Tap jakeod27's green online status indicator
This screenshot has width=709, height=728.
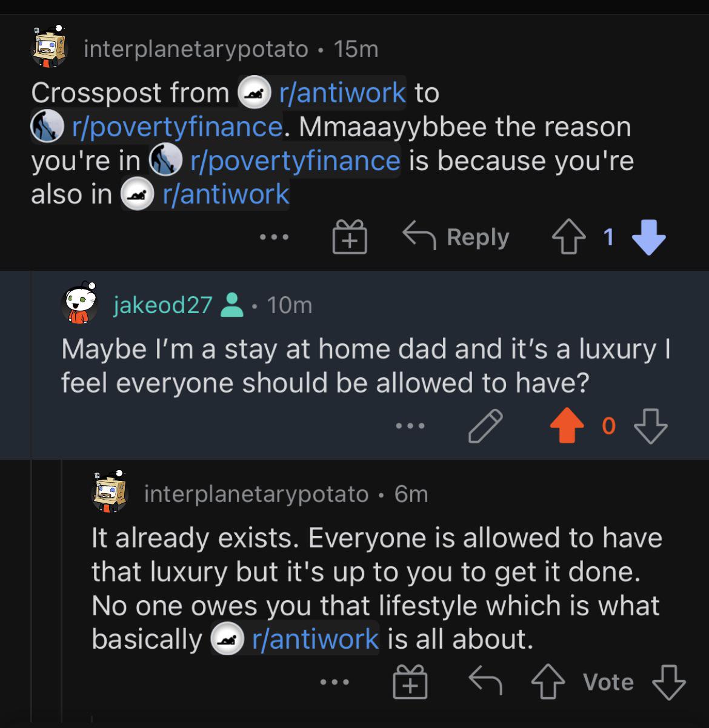233,305
